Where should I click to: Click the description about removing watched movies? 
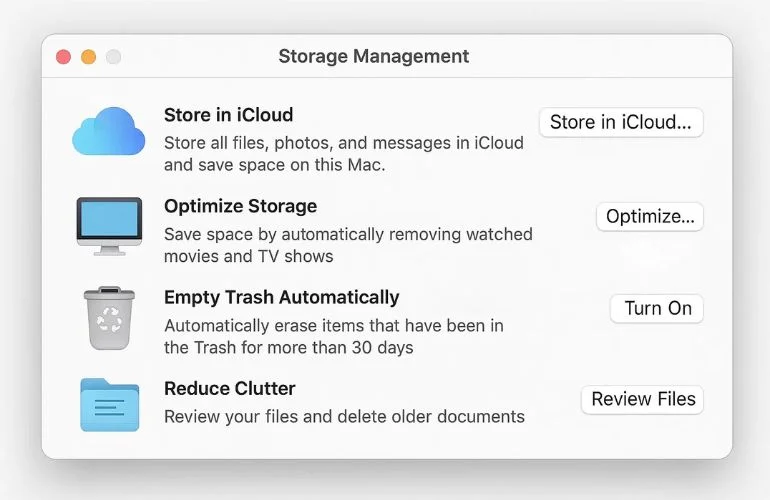click(347, 245)
